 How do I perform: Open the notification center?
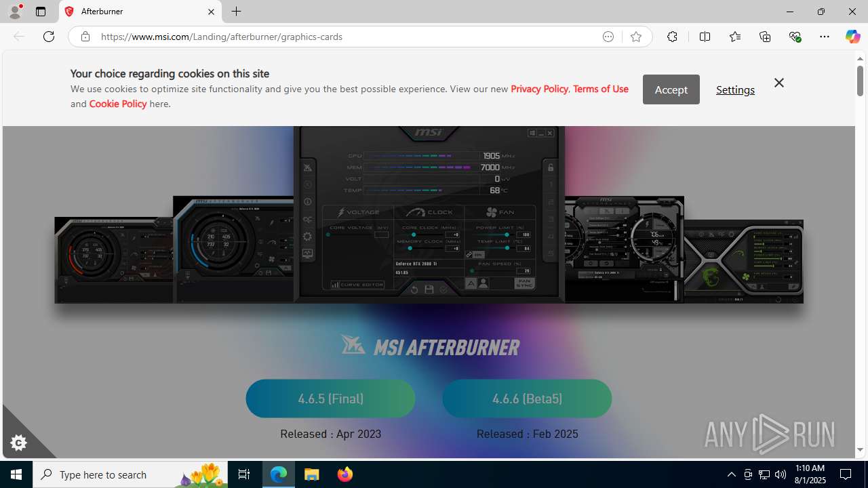[x=846, y=474]
